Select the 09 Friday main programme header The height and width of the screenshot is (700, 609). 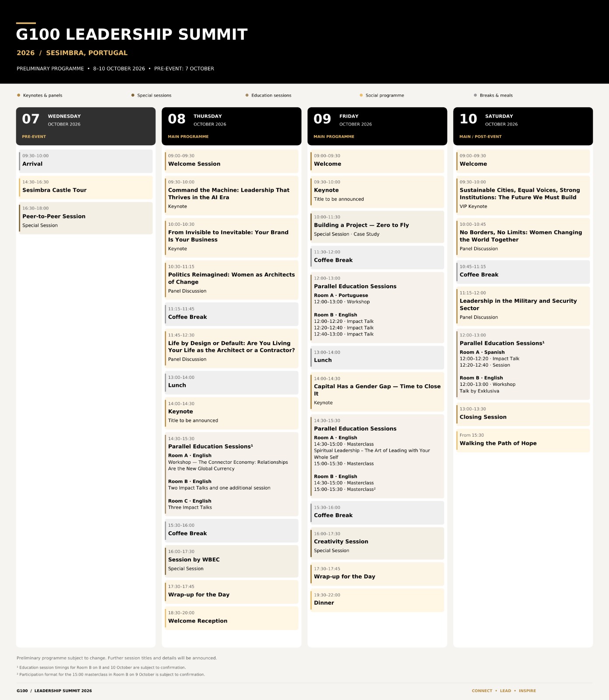(x=377, y=126)
